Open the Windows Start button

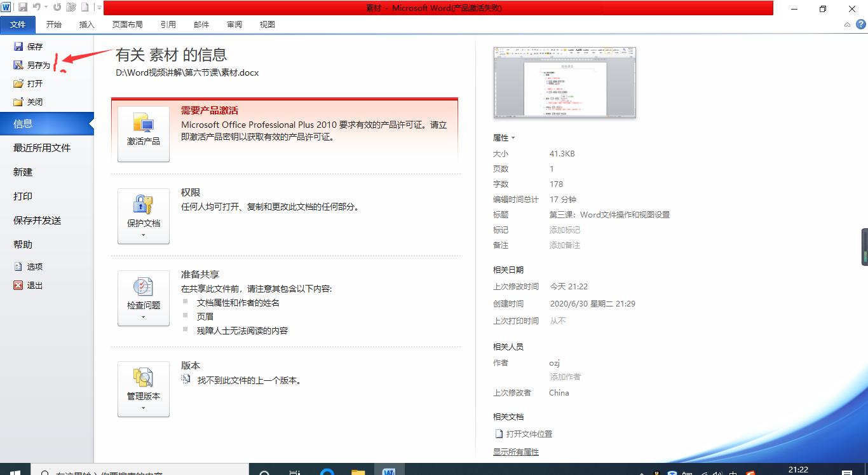point(14,471)
